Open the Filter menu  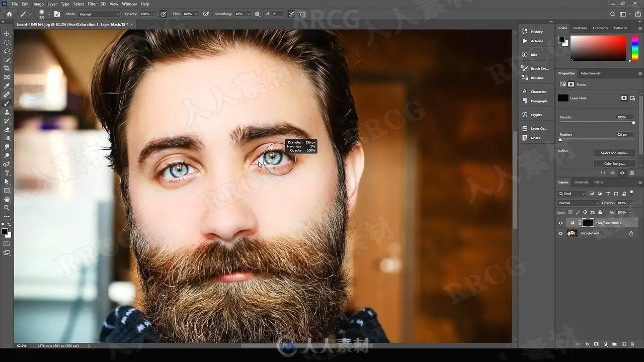[92, 4]
